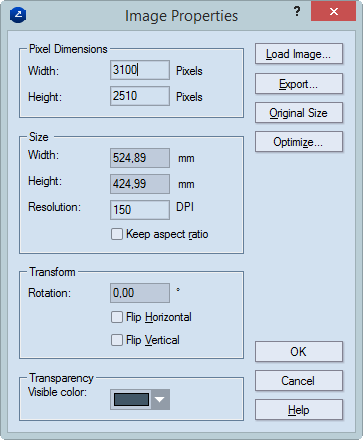
Task: Restore with Original Size button
Action: point(299,113)
